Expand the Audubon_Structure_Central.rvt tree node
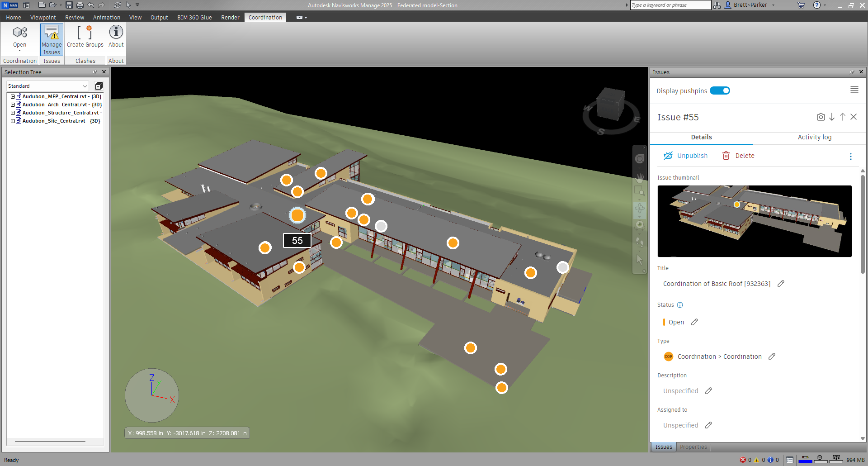868x466 pixels. [13, 113]
